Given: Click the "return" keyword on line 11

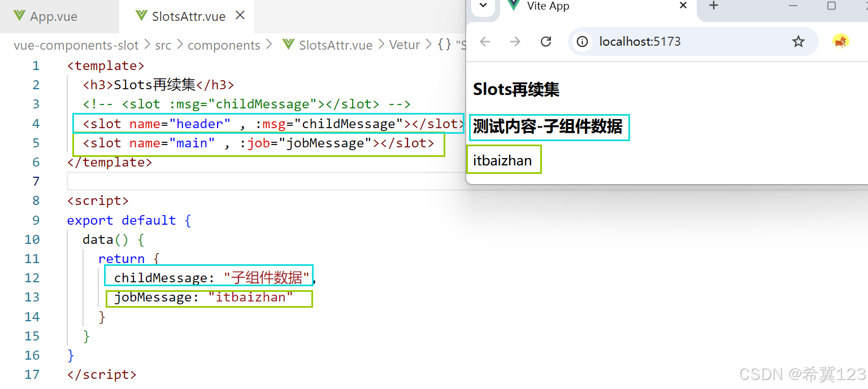Looking at the screenshot, I should click(x=121, y=259).
